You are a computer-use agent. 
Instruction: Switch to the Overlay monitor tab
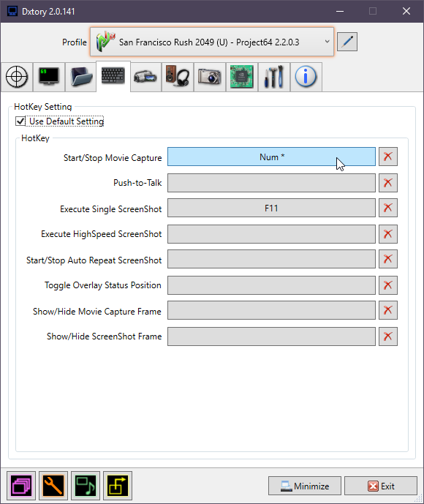[x=49, y=77]
